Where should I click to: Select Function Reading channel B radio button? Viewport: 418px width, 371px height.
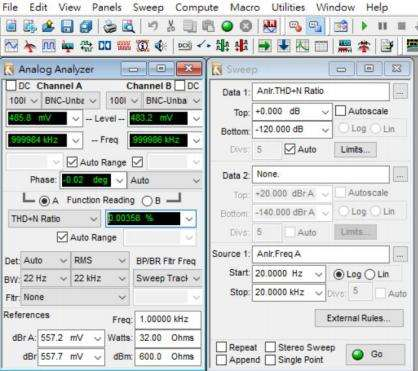pos(147,201)
